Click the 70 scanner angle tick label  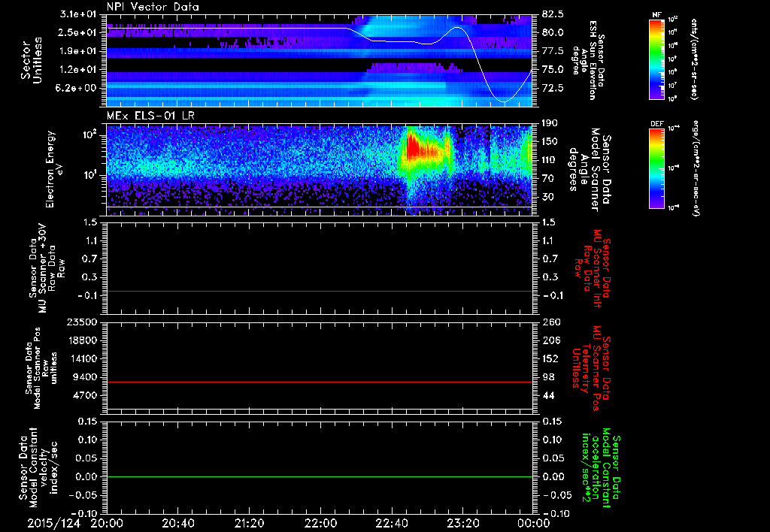tap(547, 179)
